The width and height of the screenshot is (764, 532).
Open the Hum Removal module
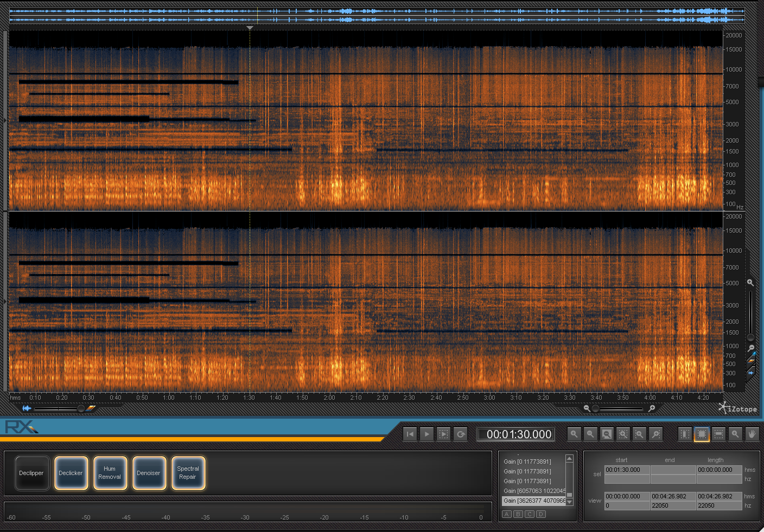(x=110, y=473)
